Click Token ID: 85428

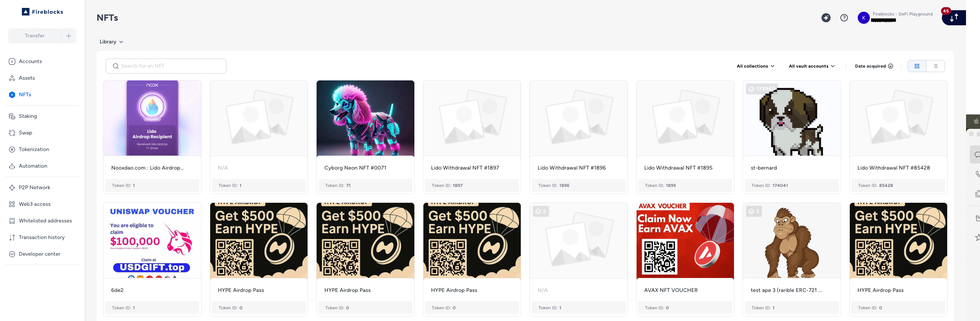point(875,186)
